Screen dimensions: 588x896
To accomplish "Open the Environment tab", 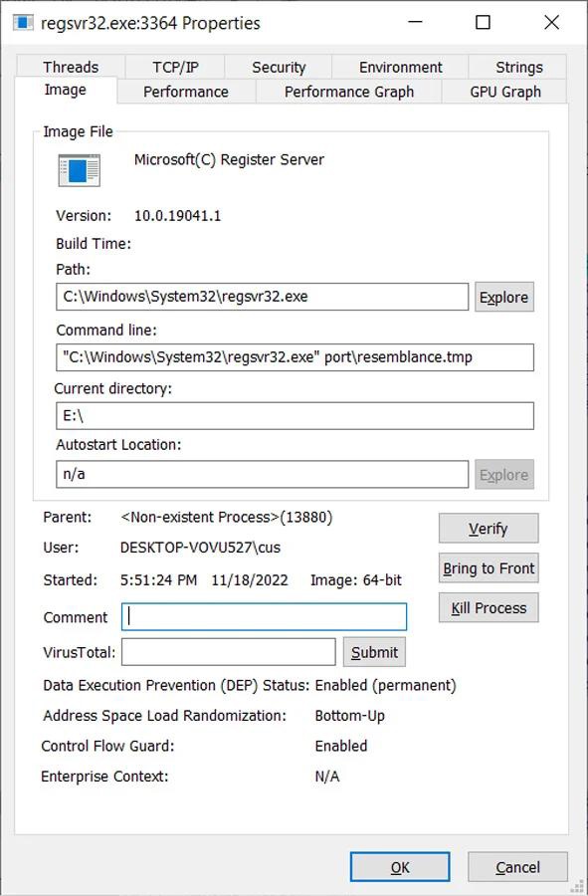I will pyautogui.click(x=400, y=67).
